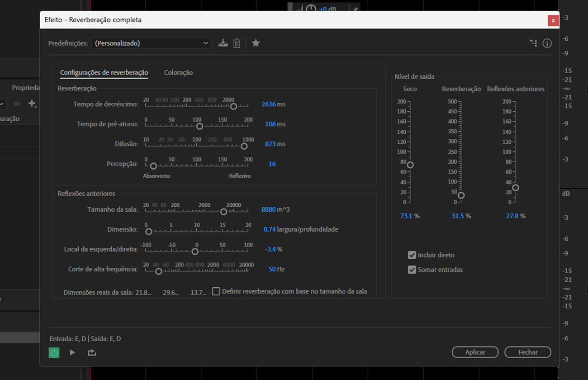Image resolution: width=588 pixels, height=380 pixels.
Task: Click the Aplicar button
Action: (475, 352)
